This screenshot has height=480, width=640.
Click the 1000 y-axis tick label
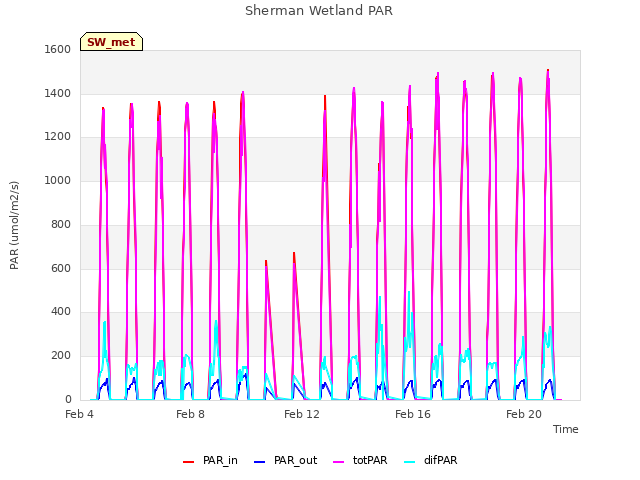tap(58, 180)
